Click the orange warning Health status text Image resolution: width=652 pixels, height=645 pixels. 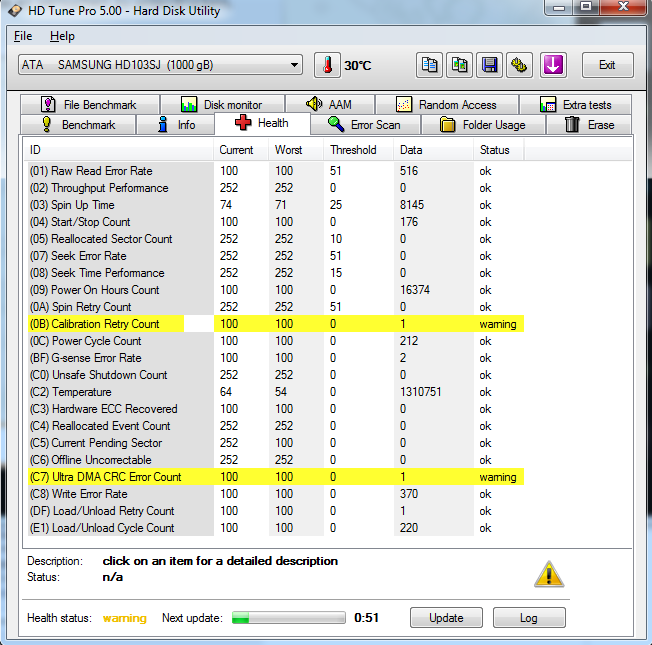[125, 618]
